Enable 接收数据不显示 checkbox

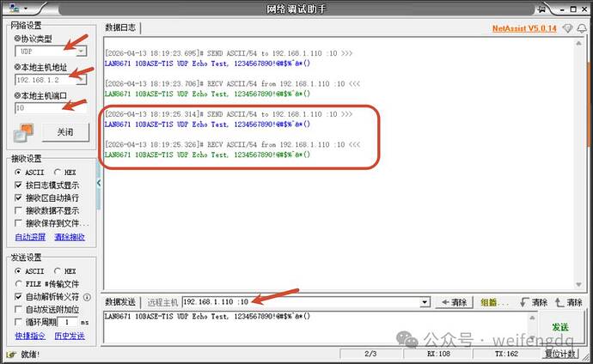(x=18, y=210)
